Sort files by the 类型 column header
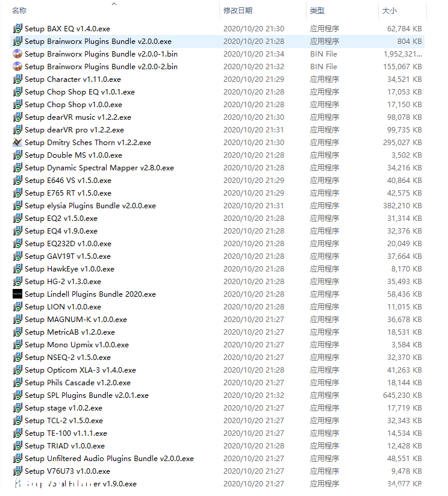Viewport: 448px width, 496px height. 317,11
